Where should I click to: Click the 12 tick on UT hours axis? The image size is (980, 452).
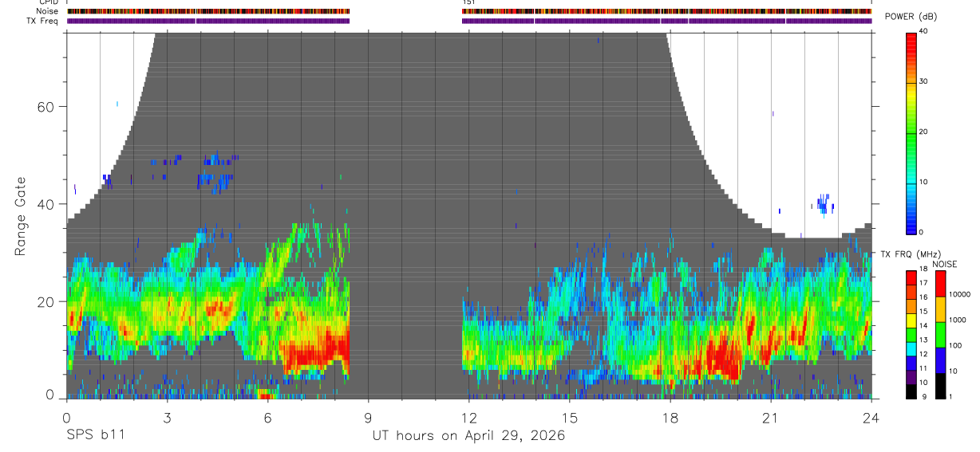tap(469, 418)
